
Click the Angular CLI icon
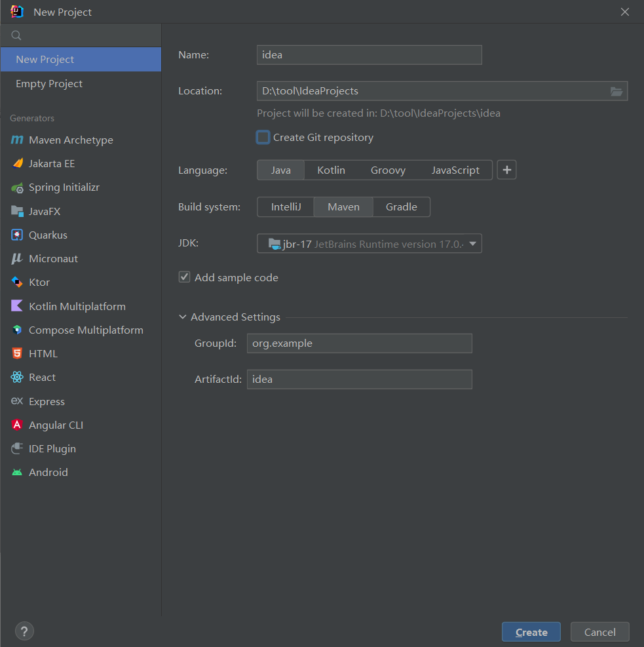click(x=17, y=425)
